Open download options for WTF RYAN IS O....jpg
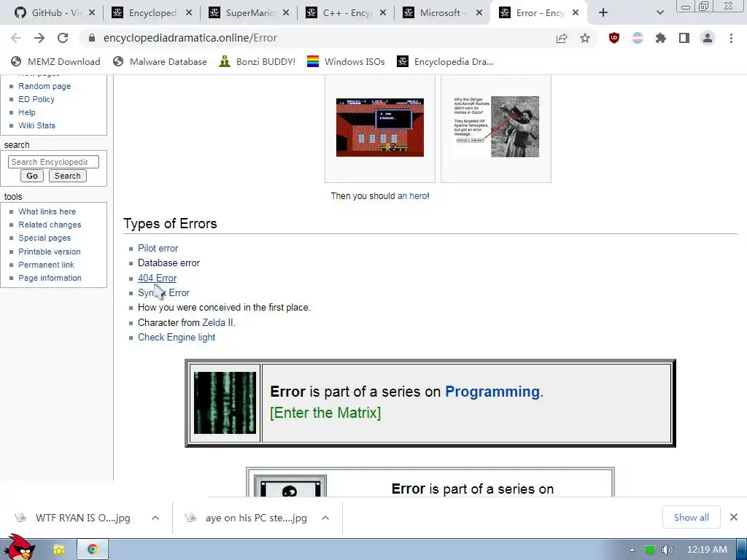 (x=155, y=518)
